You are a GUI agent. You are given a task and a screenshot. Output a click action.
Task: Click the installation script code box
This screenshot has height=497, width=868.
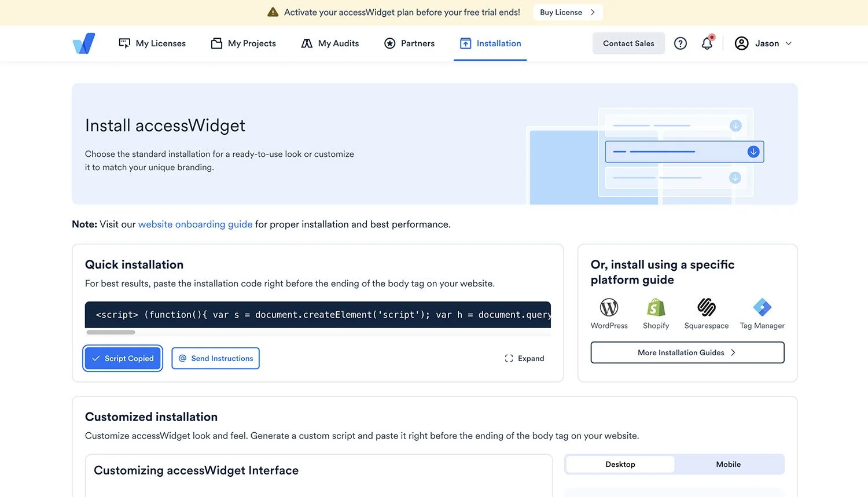click(318, 315)
